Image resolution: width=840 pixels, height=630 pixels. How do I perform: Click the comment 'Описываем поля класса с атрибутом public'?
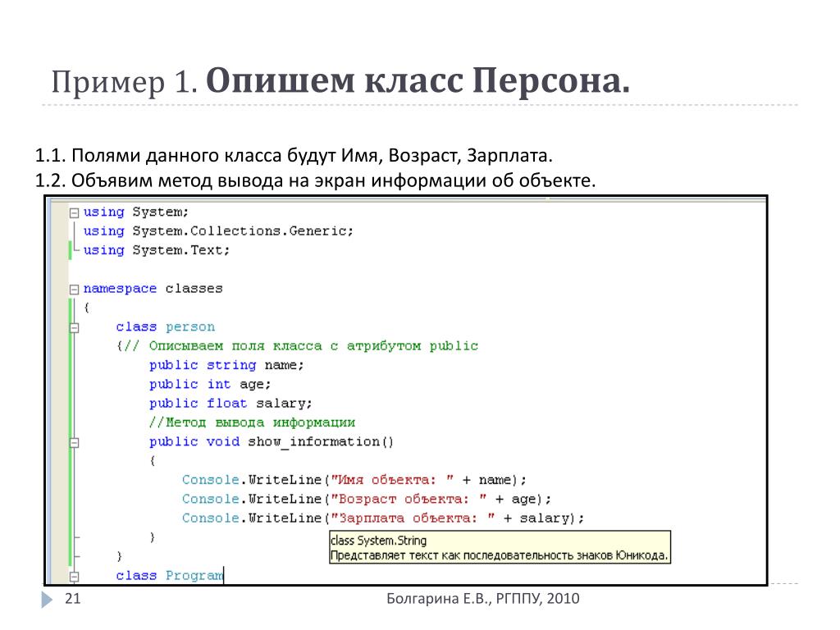(x=313, y=346)
